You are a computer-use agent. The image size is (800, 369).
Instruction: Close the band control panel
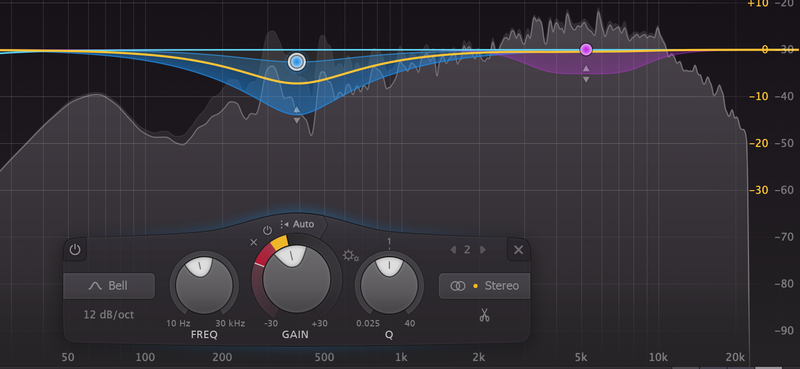coord(518,250)
